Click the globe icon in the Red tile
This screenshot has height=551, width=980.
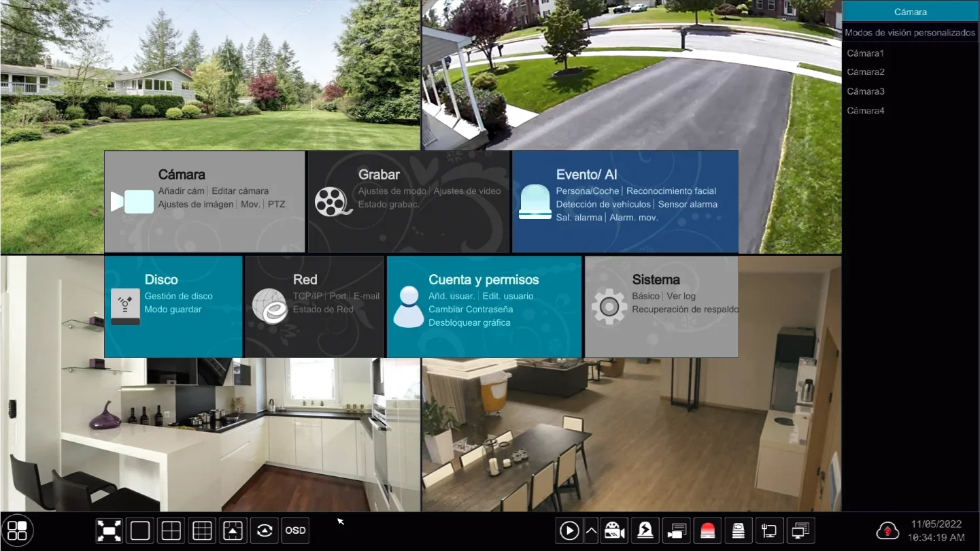[x=269, y=306]
